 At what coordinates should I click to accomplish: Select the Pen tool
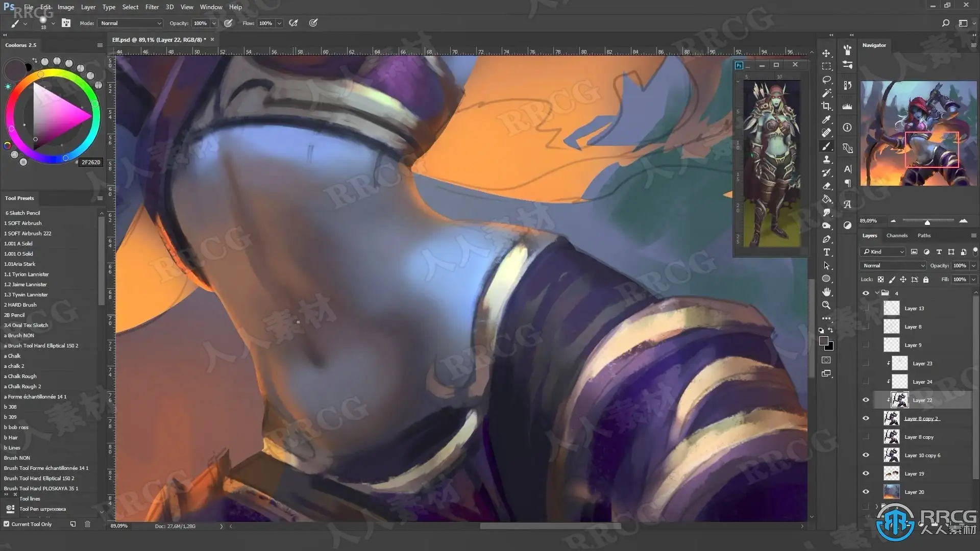tap(826, 239)
